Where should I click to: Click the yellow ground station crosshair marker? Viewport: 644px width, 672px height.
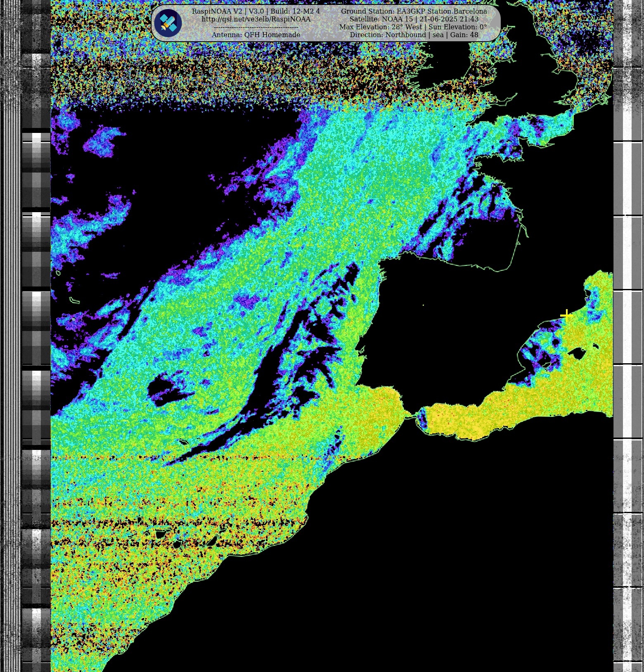[x=566, y=315]
